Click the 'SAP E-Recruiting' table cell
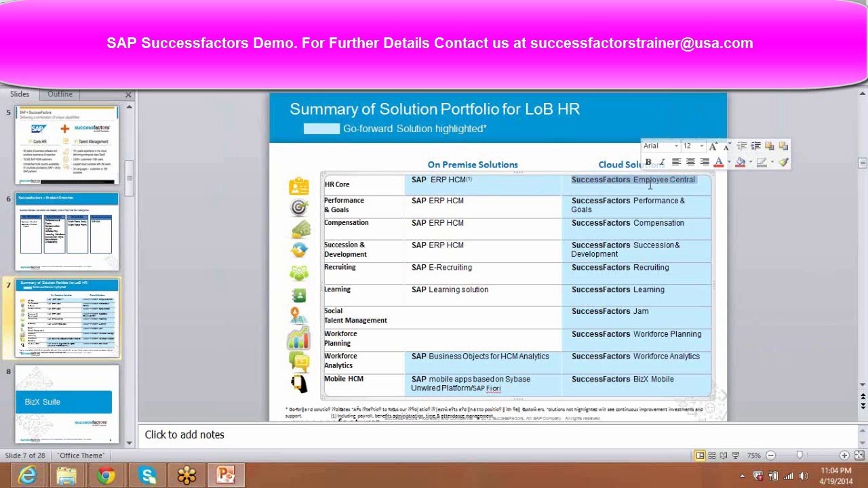This screenshot has width=868, height=488. [x=484, y=273]
